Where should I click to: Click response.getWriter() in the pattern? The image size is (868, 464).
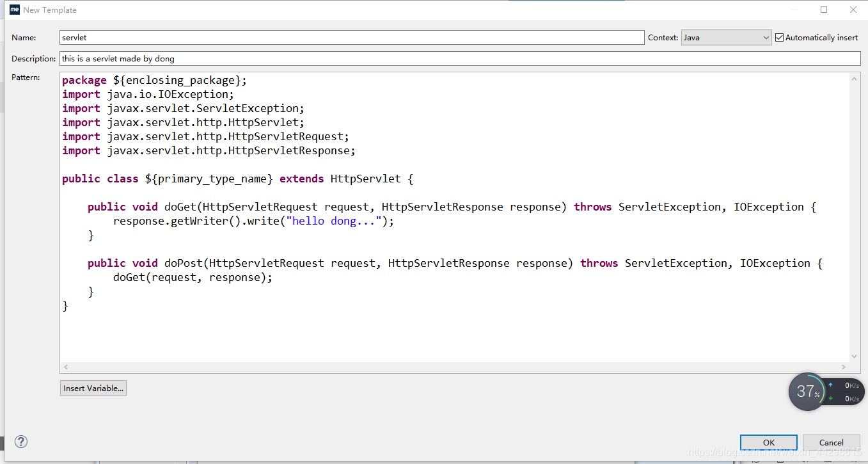pyautogui.click(x=177, y=221)
